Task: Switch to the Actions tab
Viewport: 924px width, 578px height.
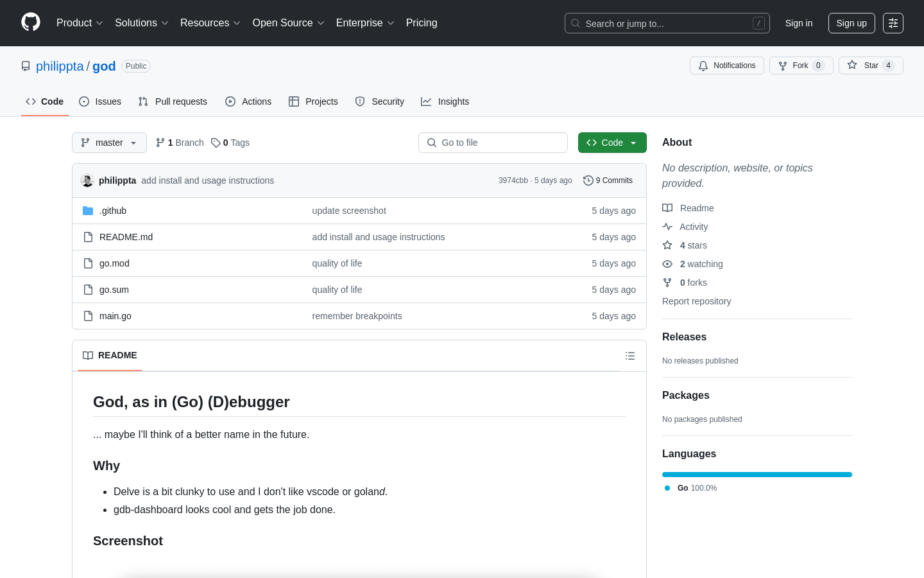Action: 248,101
